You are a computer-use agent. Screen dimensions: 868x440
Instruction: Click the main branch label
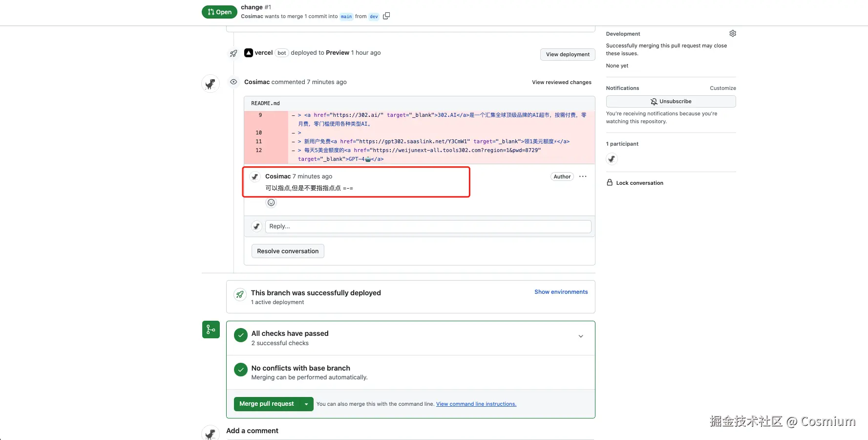coord(346,17)
